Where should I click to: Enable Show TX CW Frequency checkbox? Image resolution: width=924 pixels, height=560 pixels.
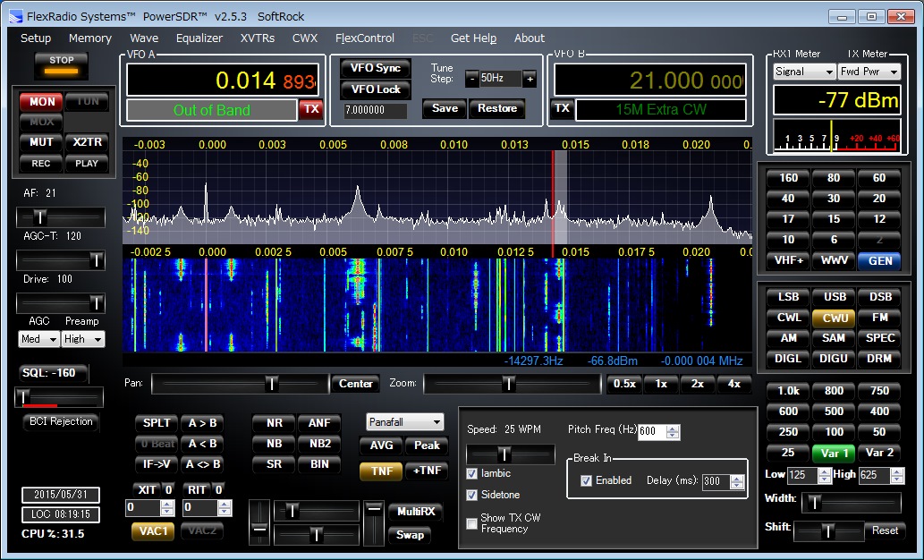(472, 522)
